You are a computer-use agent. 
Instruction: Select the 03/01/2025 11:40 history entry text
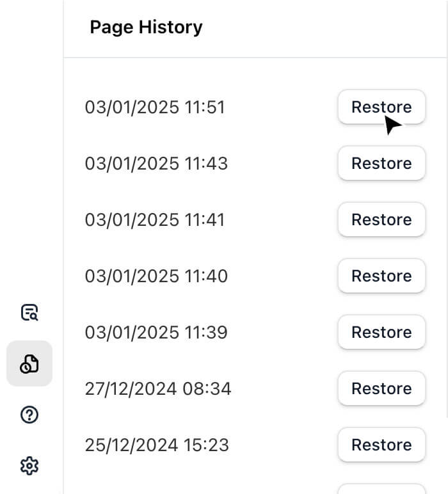click(156, 276)
